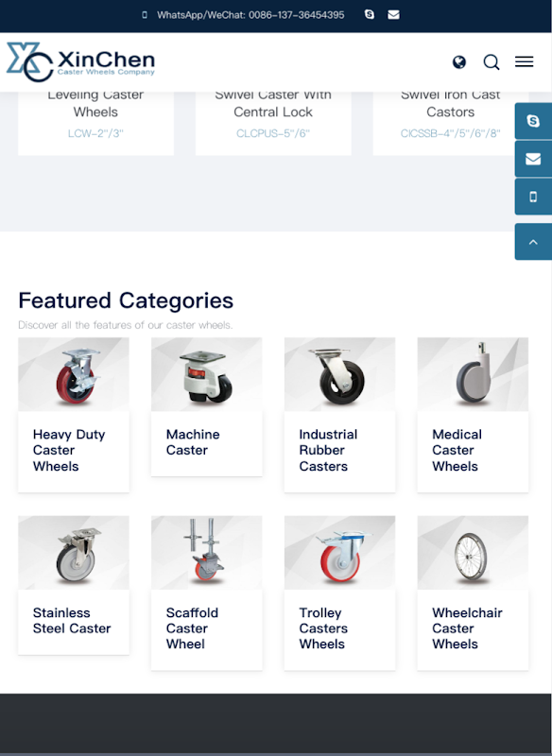Select the Trolley Casters Wheels image
This screenshot has height=756, width=552.
[x=340, y=553]
